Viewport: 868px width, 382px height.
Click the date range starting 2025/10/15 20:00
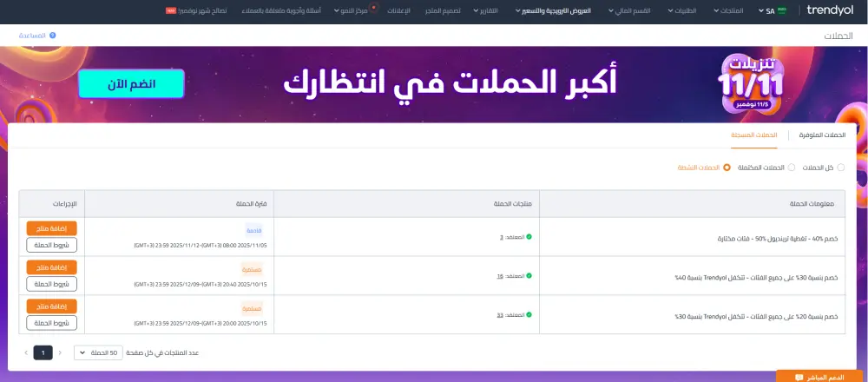click(x=201, y=323)
